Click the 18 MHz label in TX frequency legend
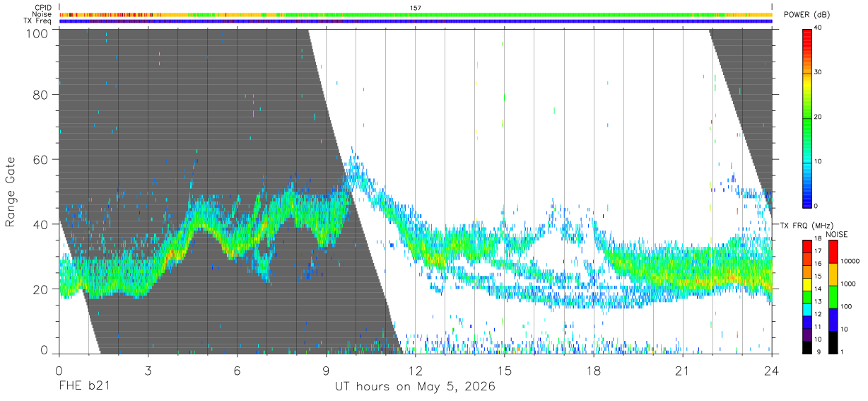Screen dimensions: 868x401 [817, 239]
